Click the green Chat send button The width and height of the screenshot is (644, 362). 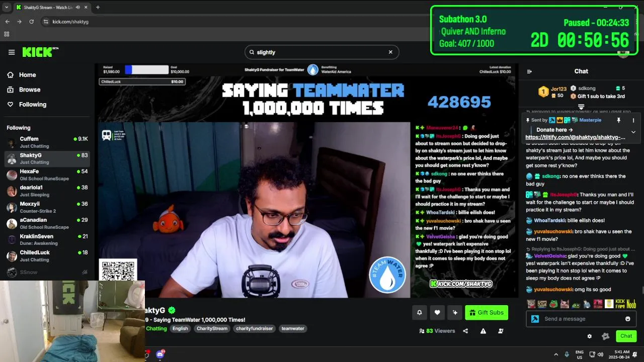(x=626, y=336)
